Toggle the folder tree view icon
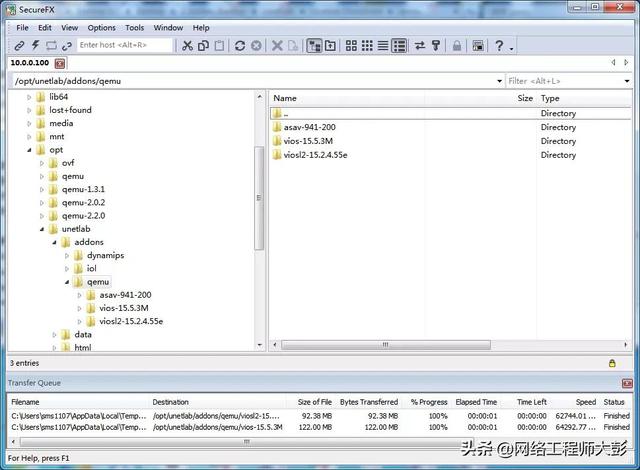This screenshot has width=640, height=470. click(314, 46)
